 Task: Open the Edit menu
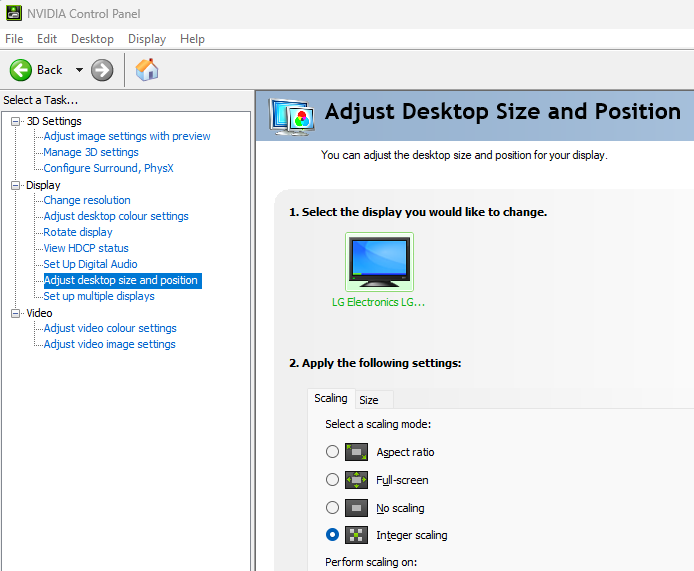pyautogui.click(x=47, y=39)
